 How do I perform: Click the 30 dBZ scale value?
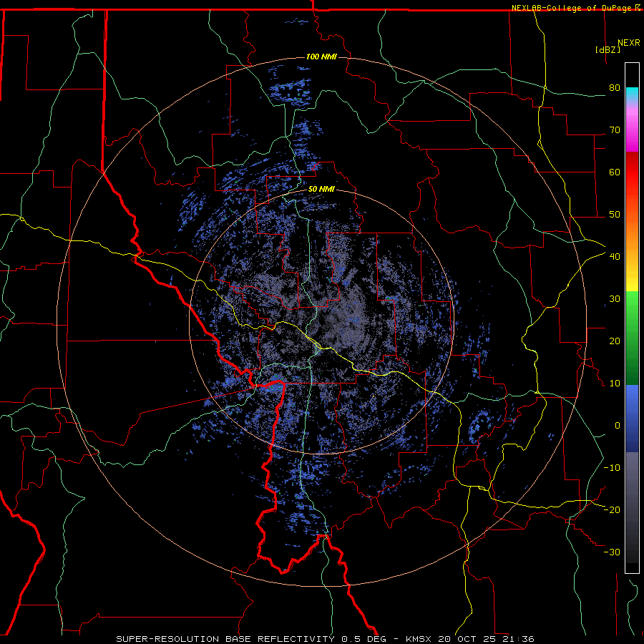pos(615,298)
